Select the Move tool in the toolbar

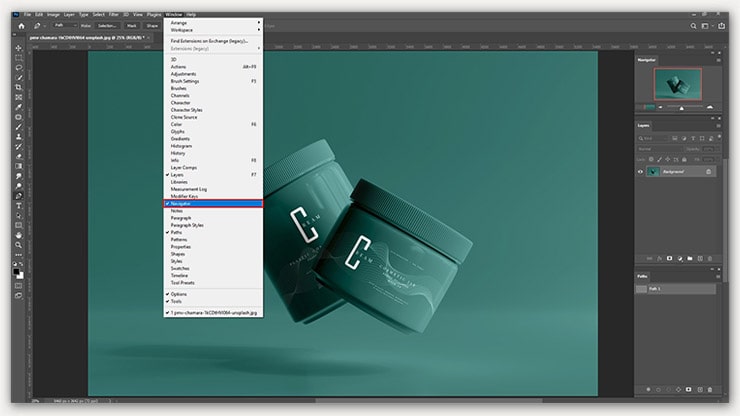(x=18, y=48)
